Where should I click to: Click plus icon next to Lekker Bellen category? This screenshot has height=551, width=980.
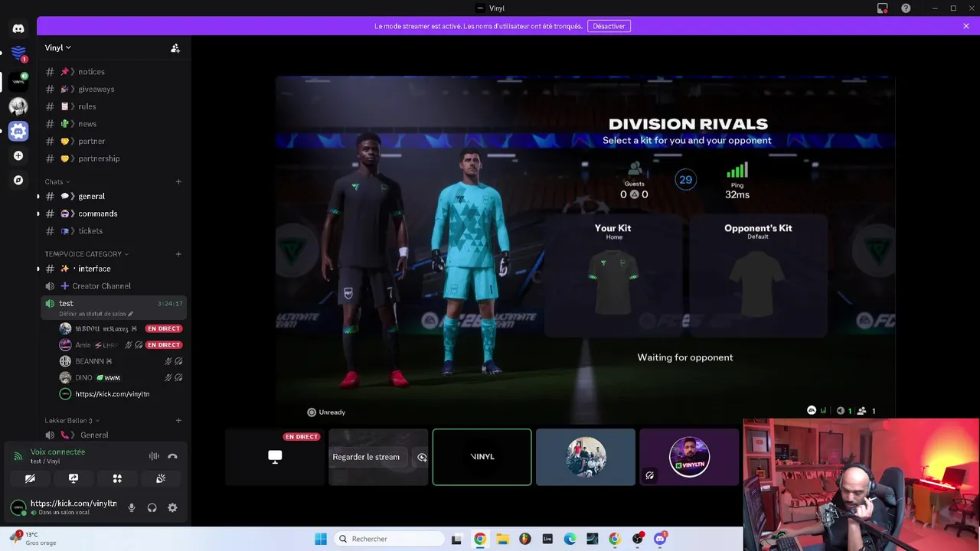point(178,420)
